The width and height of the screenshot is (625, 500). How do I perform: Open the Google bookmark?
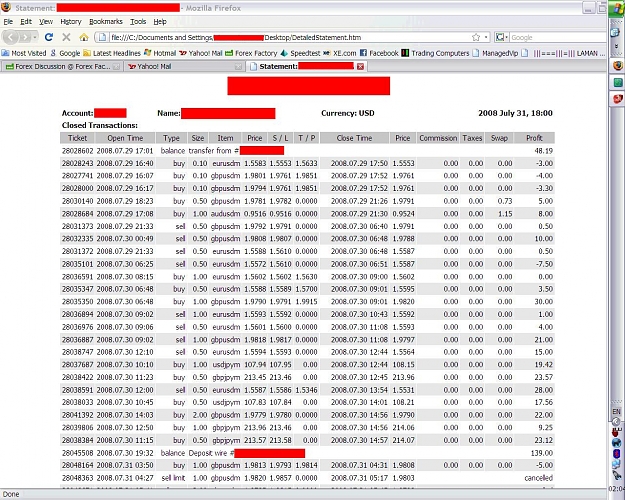pos(65,53)
